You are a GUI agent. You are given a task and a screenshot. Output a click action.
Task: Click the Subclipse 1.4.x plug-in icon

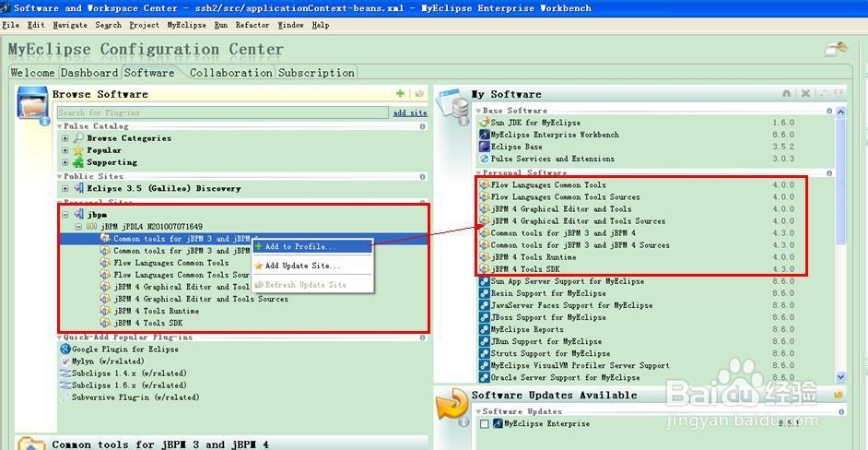65,373
